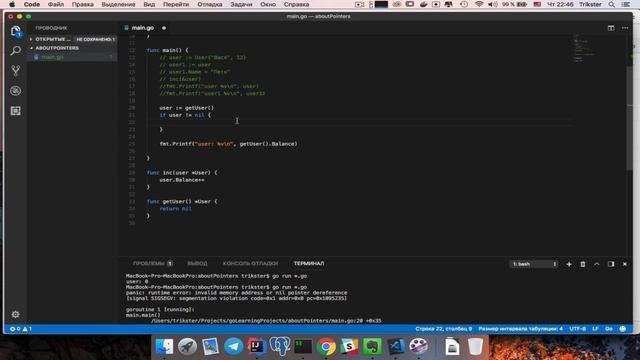The image size is (640, 360).
Task: Open the Перейти menu
Action: pos(176,4)
